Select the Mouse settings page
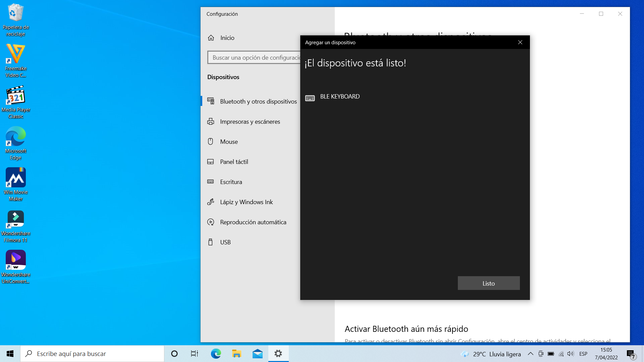 [229, 142]
